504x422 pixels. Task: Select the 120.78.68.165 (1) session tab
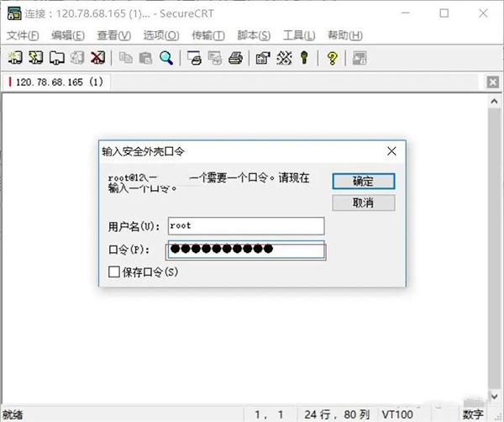pos(56,82)
